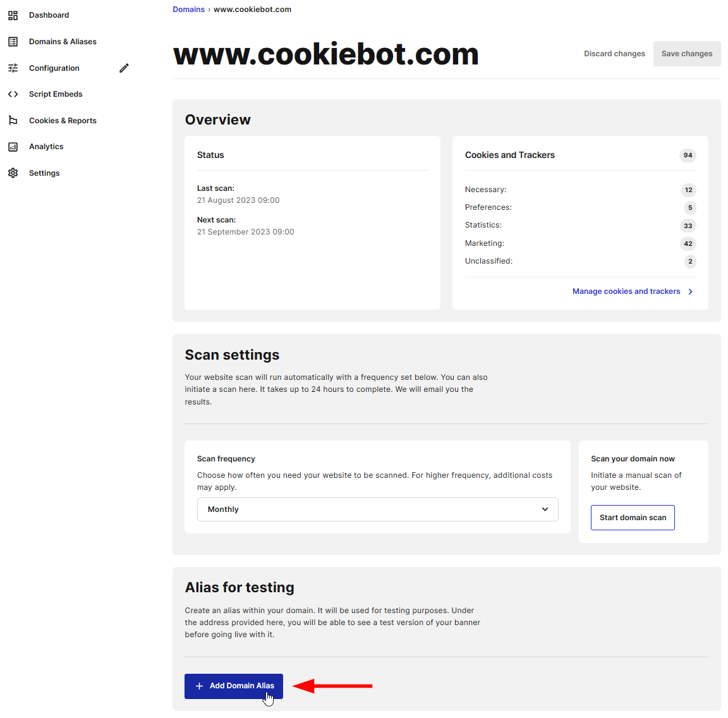Click the Domains & Aliases list icon
The image size is (728, 718).
click(x=13, y=42)
